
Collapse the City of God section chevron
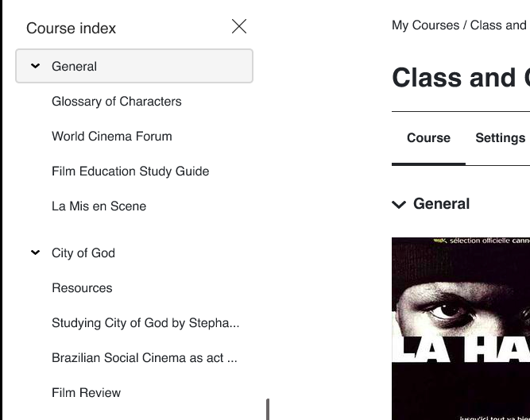pyautogui.click(x=35, y=252)
